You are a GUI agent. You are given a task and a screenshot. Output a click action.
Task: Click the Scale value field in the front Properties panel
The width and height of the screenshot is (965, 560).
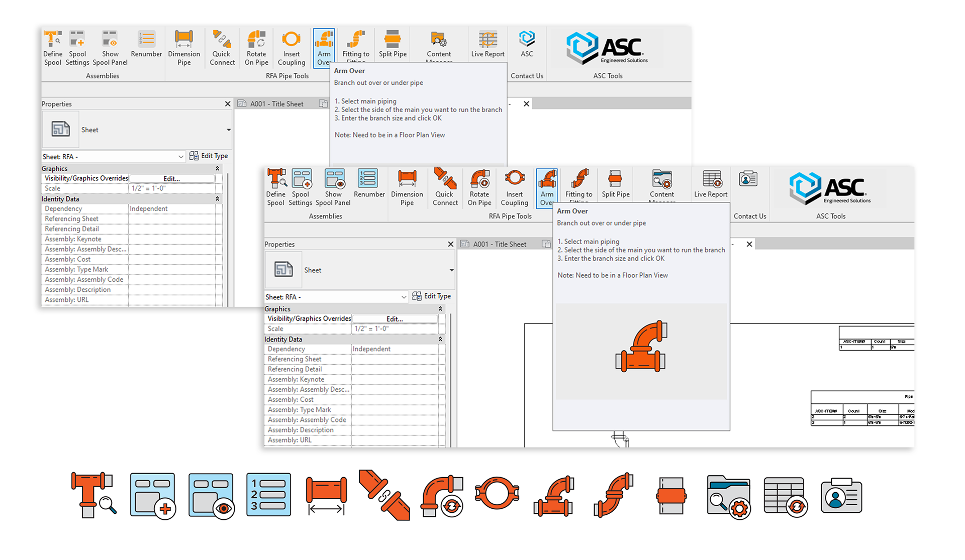click(395, 329)
